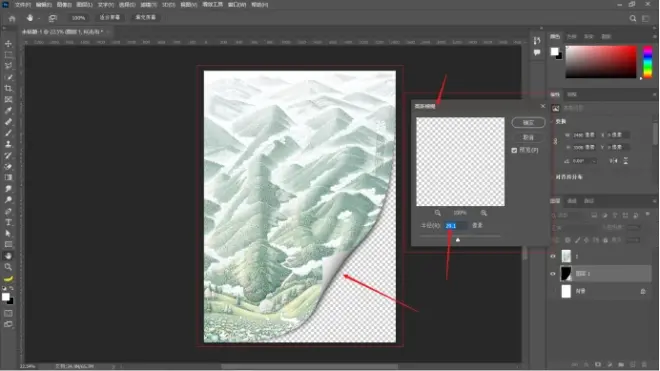Select the Gradient tool
The height and width of the screenshot is (371, 660).
pyautogui.click(x=8, y=178)
